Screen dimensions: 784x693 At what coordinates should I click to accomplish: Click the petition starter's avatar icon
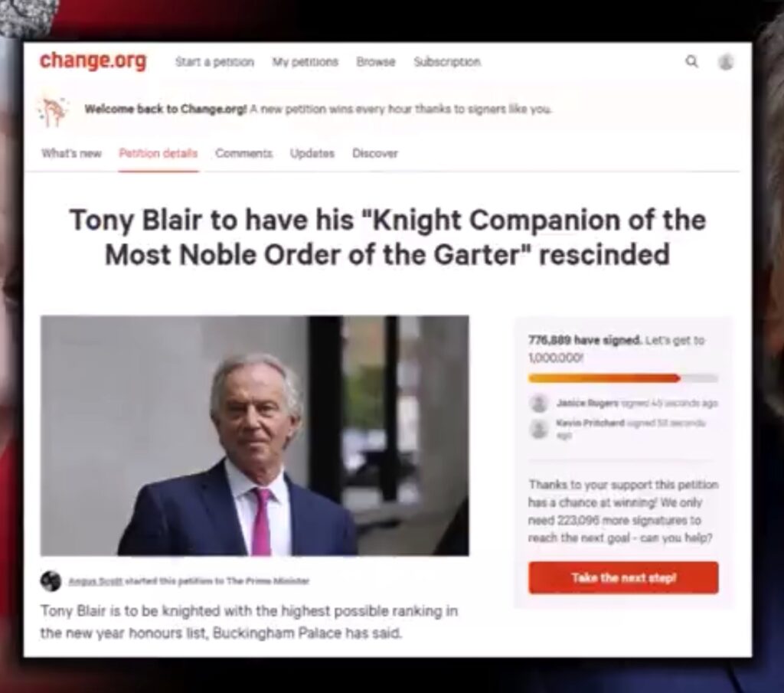[x=51, y=581]
